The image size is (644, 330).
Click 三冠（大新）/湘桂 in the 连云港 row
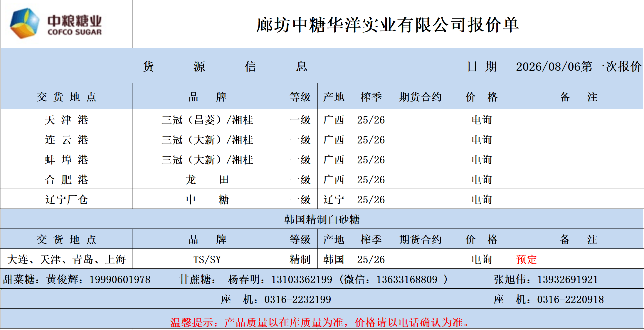click(207, 139)
